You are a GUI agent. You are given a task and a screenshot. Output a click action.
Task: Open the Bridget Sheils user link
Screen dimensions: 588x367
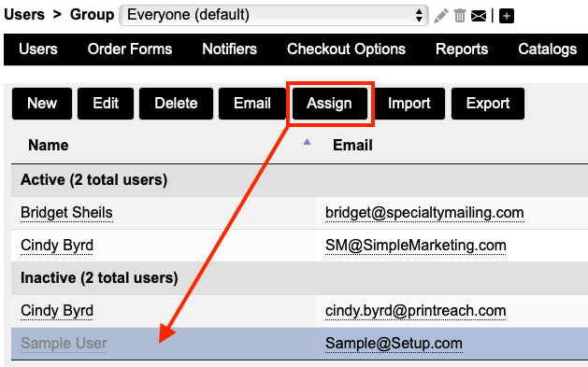(66, 213)
